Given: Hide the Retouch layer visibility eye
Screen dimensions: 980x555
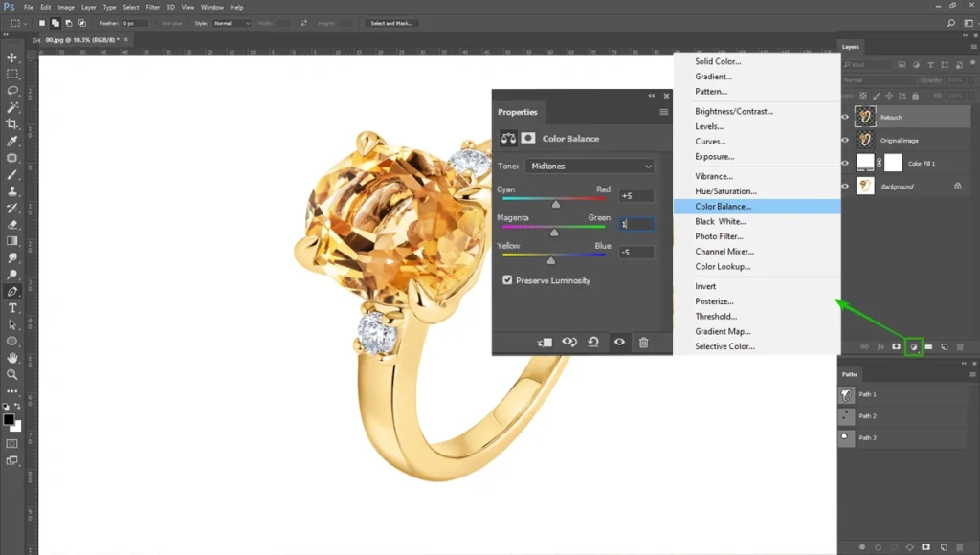Looking at the screenshot, I should [845, 117].
